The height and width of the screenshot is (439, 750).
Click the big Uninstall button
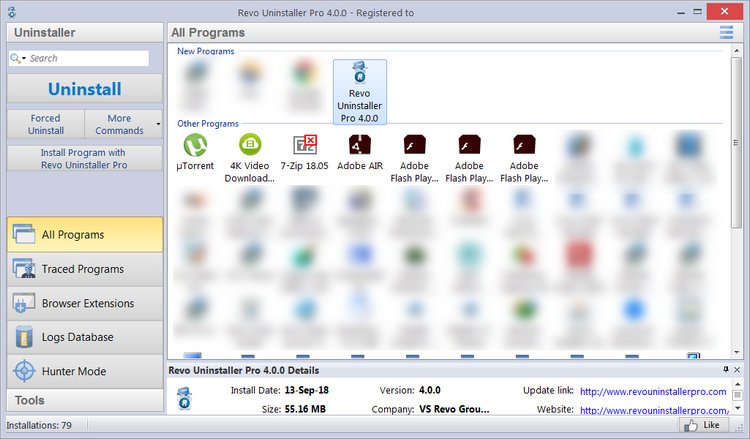pyautogui.click(x=85, y=88)
